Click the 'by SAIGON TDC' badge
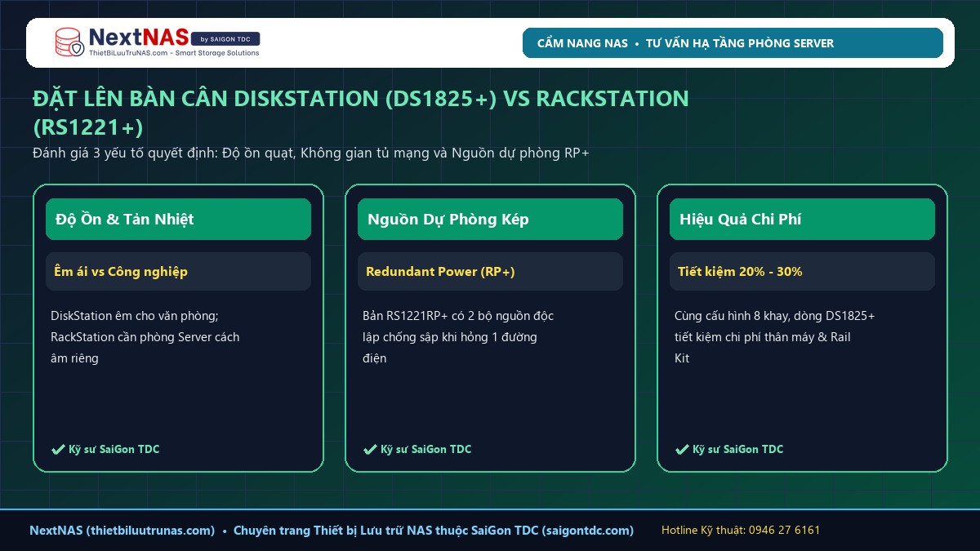Image resolution: width=980 pixels, height=551 pixels. (x=225, y=38)
